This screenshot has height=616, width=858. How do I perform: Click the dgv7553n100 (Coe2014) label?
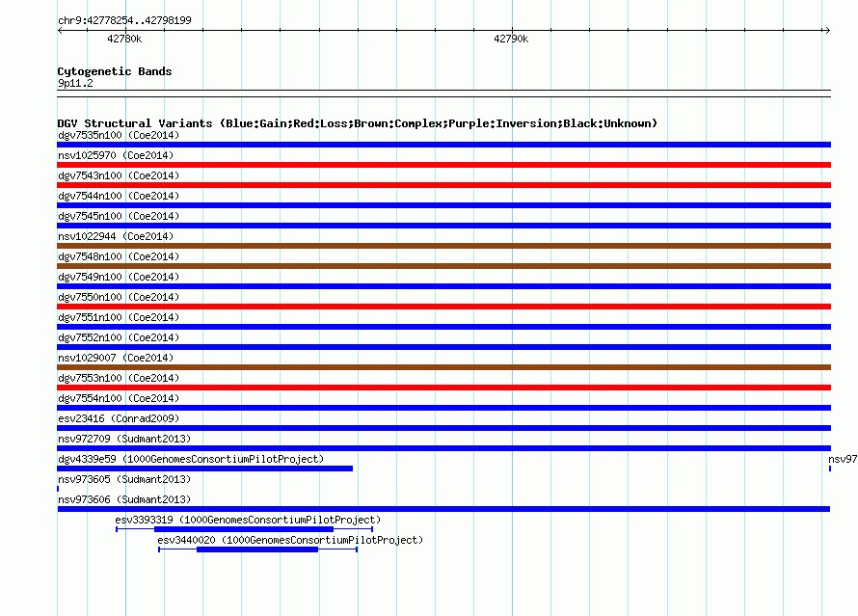(119, 378)
